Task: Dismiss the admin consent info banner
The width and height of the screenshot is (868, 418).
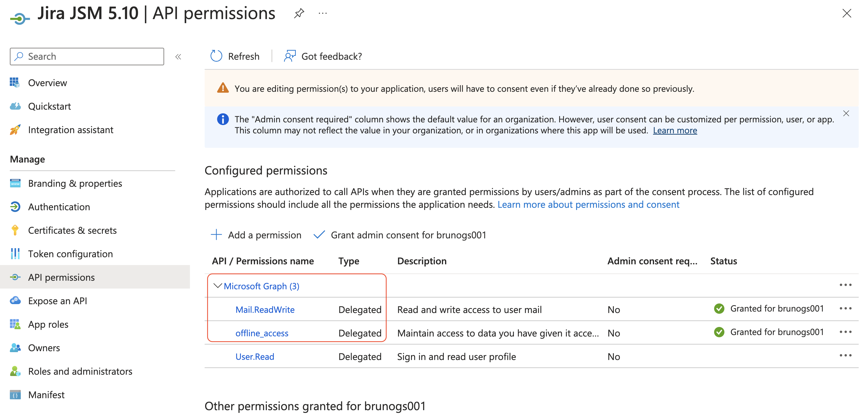Action: coord(846,113)
